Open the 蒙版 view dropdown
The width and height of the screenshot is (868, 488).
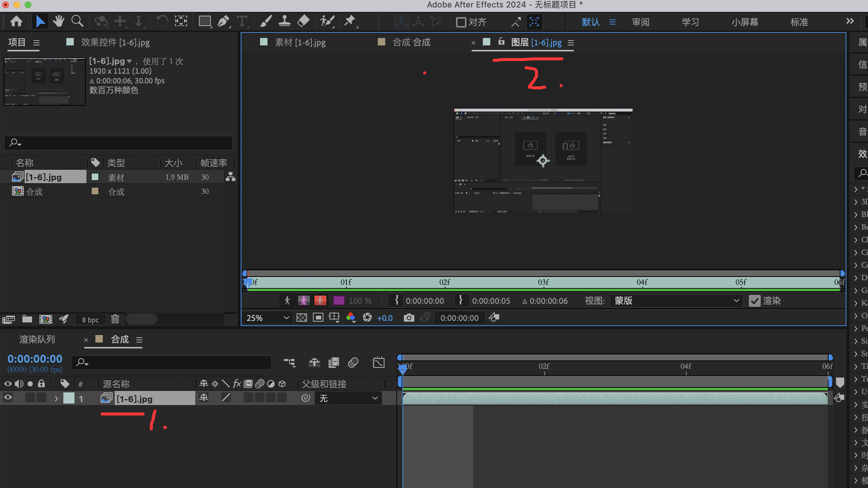click(676, 301)
